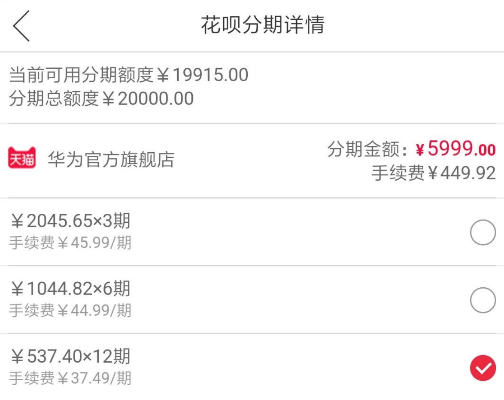Tap the ¥ symbol before 5999.00
Image resolution: width=504 pixels, height=400 pixels.
[420, 150]
